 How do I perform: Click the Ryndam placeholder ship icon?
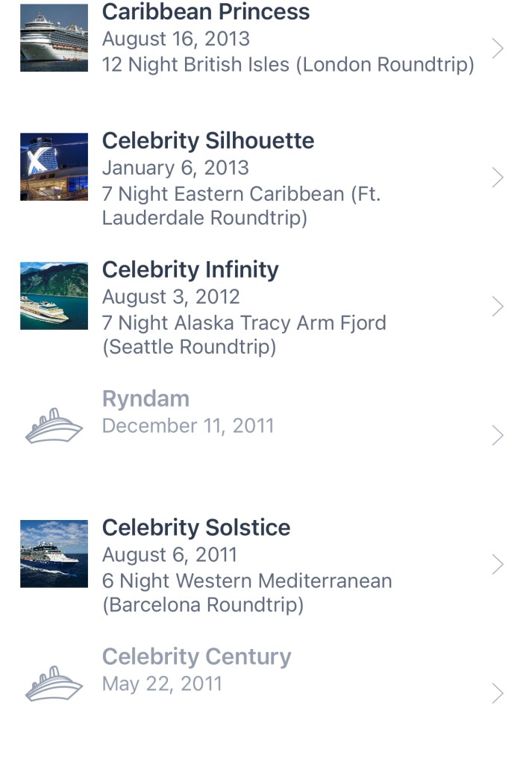[x=54, y=426]
